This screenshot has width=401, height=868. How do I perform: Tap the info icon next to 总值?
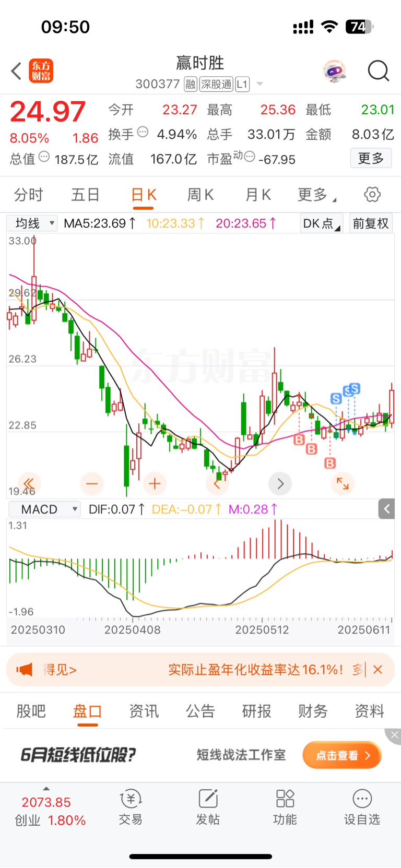[x=44, y=157]
